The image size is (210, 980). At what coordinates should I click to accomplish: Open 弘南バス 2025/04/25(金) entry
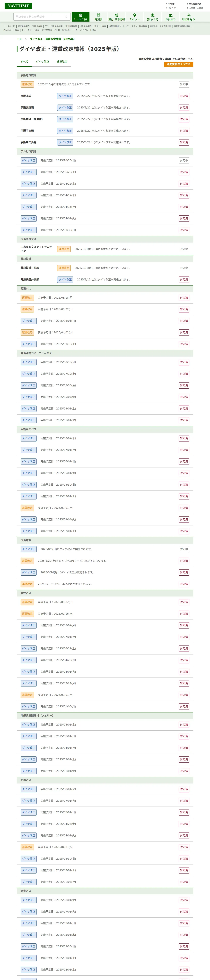(x=105, y=824)
